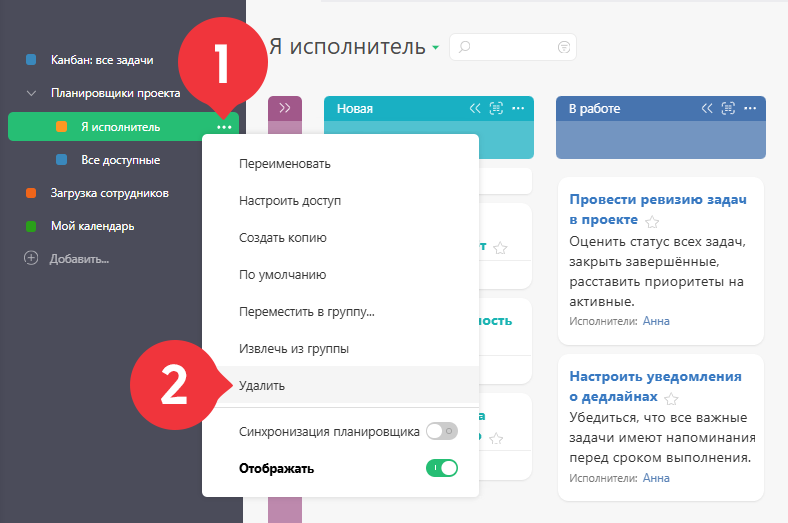The image size is (788, 523).
Task: Click assignee Анна on ревизию задач card
Action: 656,321
